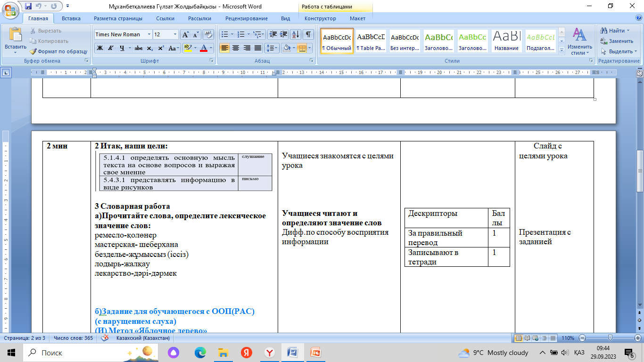Click the zoom slider in status bar
Viewport: 644px width, 362px height.
(x=610, y=338)
